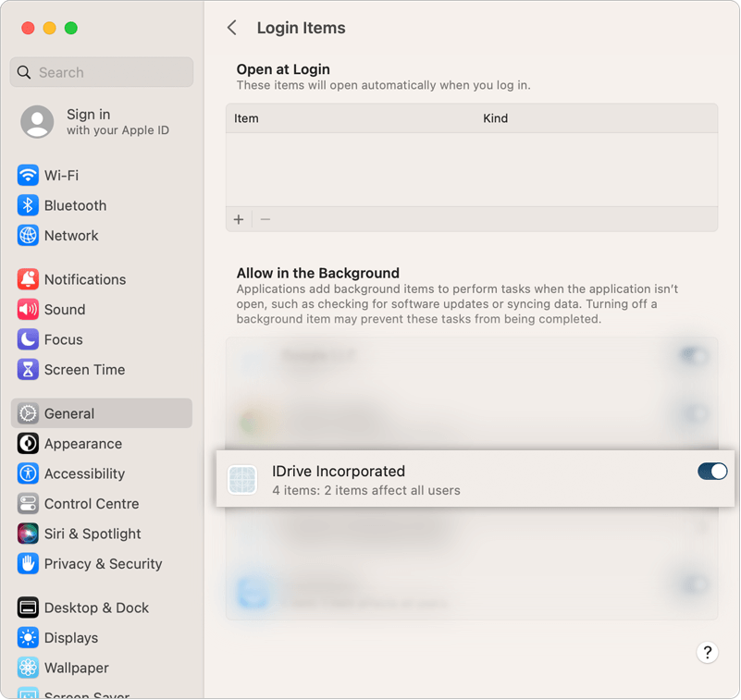The height and width of the screenshot is (700, 741).
Task: Add a login item with plus button
Action: (239, 219)
